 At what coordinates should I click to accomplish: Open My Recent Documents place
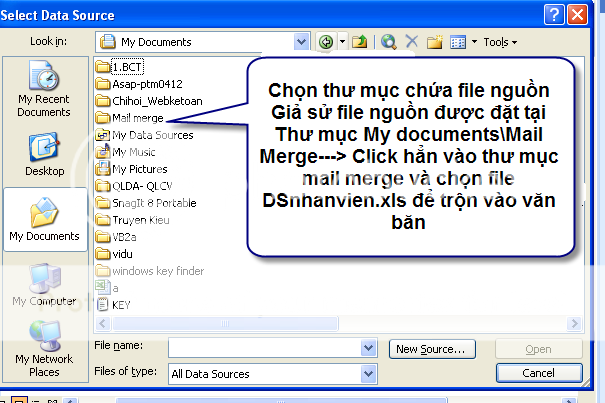coord(44,89)
